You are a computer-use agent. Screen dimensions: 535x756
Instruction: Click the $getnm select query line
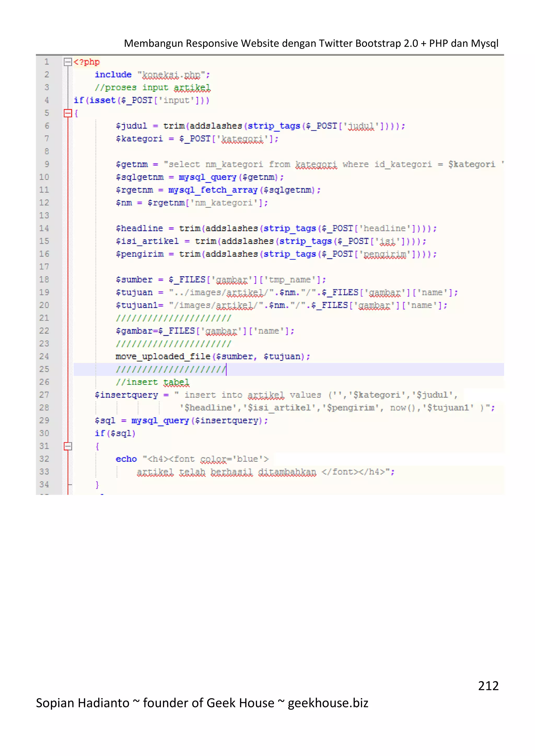click(310, 164)
